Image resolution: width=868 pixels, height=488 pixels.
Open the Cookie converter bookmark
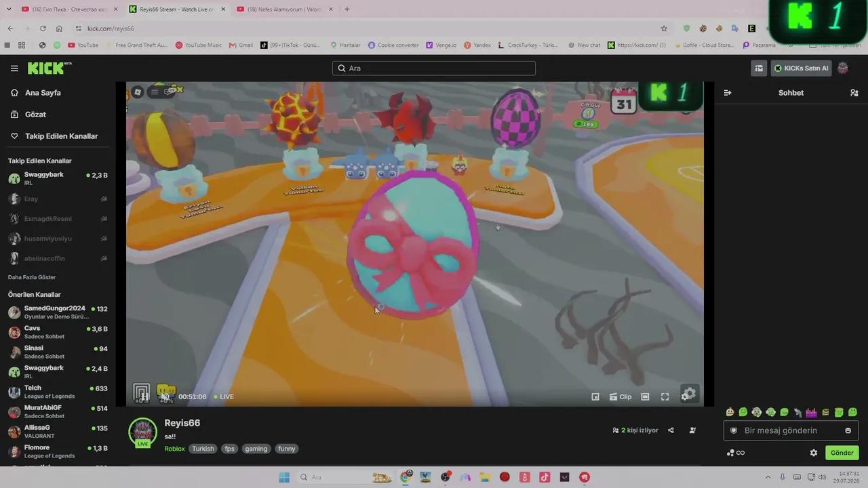point(393,45)
